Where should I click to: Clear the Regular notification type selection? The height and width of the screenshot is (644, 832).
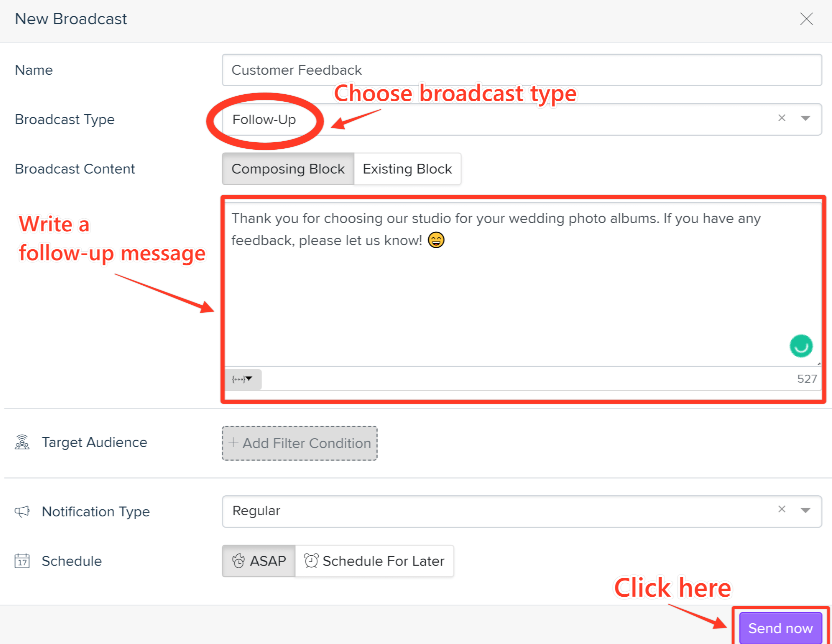tap(782, 509)
